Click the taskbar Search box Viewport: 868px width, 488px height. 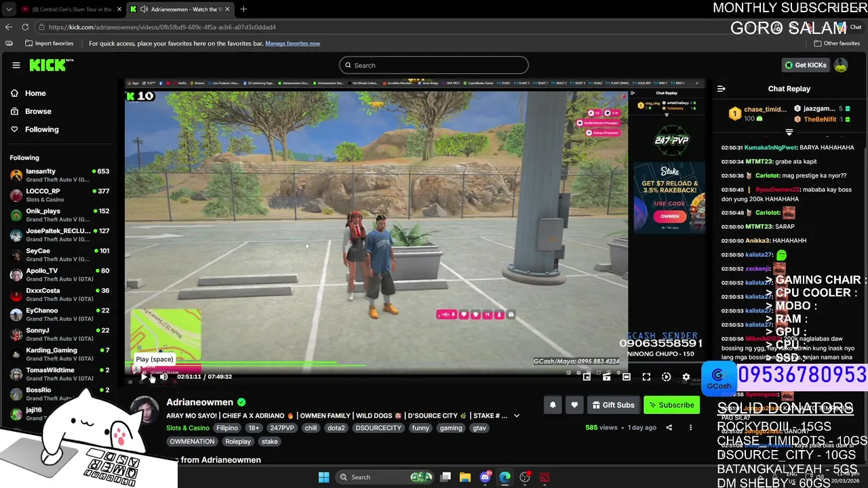tap(385, 477)
